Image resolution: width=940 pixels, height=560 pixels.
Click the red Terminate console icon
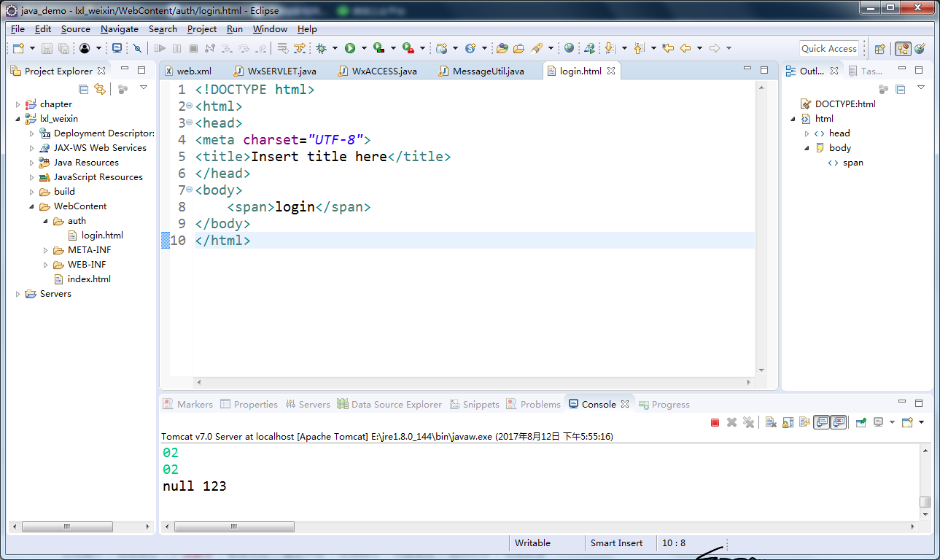(x=715, y=422)
